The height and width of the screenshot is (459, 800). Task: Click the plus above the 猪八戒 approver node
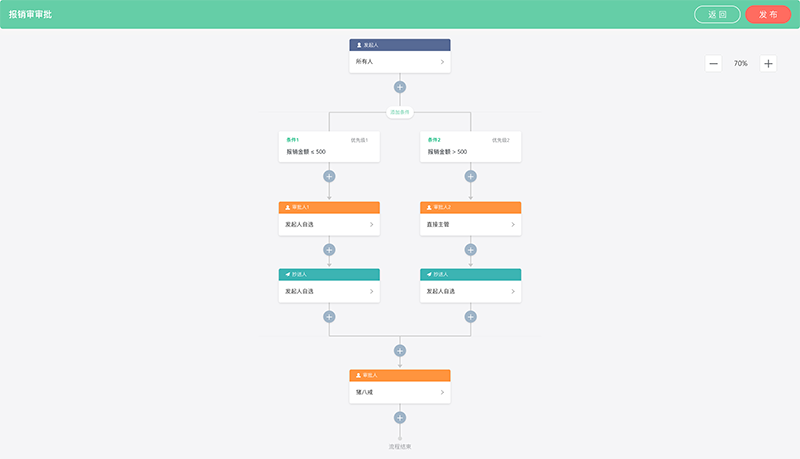click(400, 351)
